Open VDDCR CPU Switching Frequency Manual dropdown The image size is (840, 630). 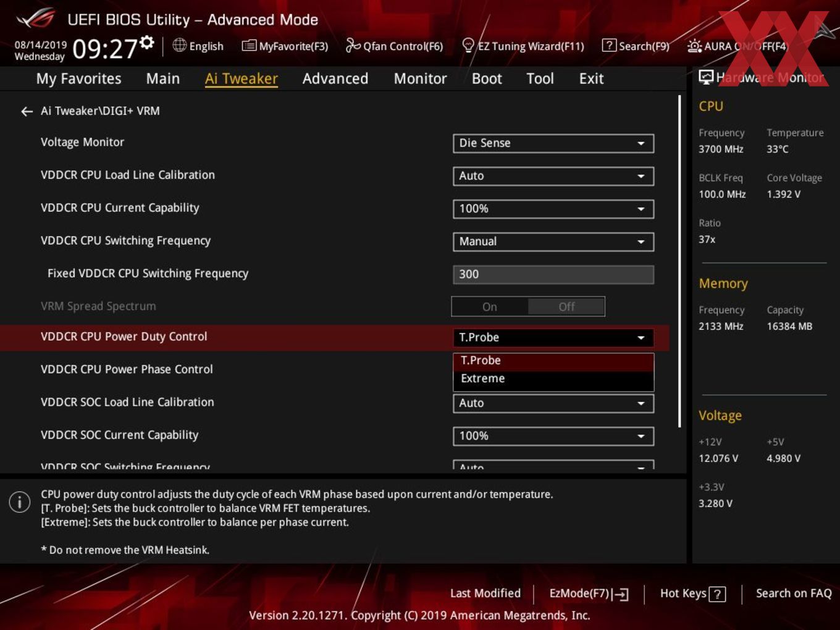tap(553, 241)
